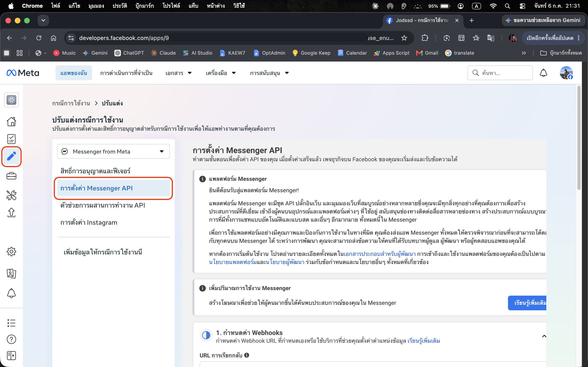Open the tools wrench icon in sidebar
588x367 pixels.
tap(11, 195)
